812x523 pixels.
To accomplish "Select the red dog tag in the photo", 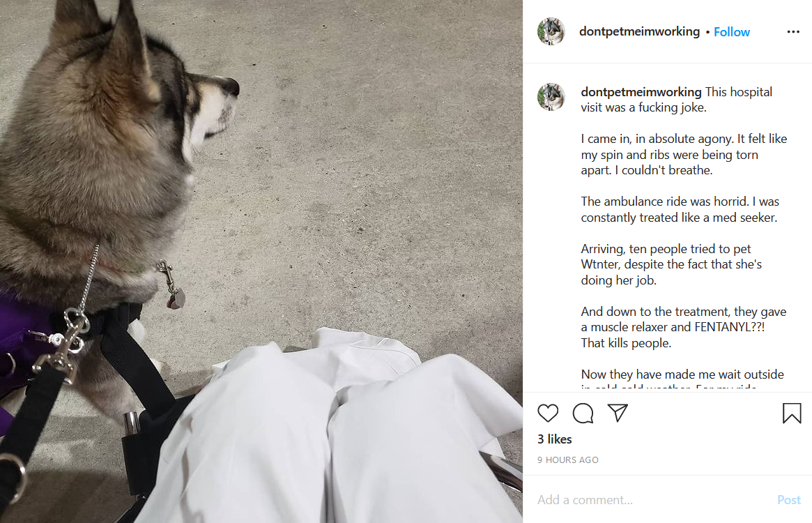I will (x=176, y=300).
